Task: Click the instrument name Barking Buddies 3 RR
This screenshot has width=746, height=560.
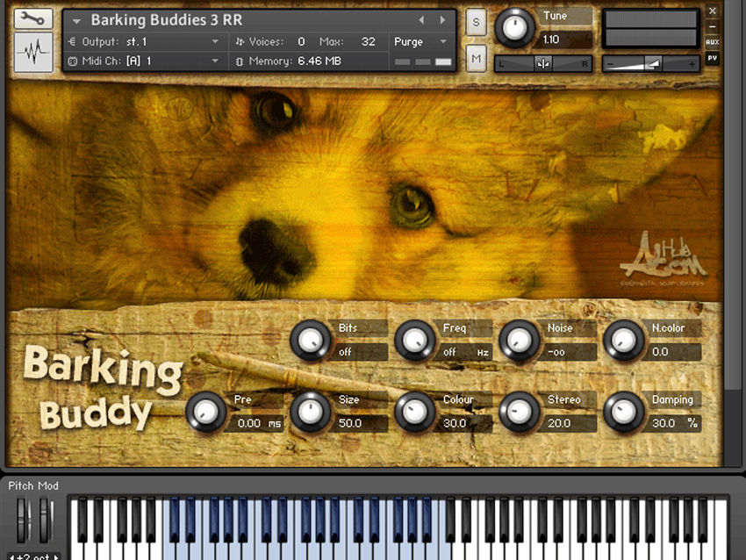Action: tap(167, 20)
